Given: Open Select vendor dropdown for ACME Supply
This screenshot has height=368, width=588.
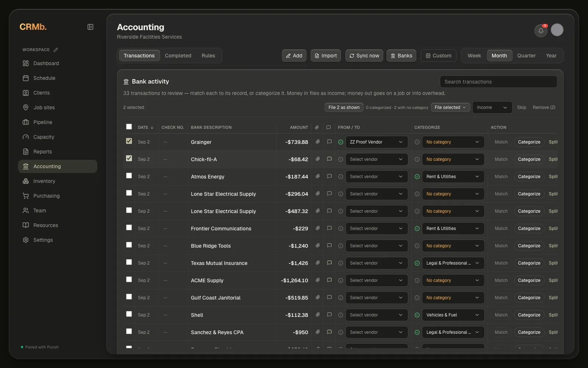Looking at the screenshot, I should coord(377,280).
